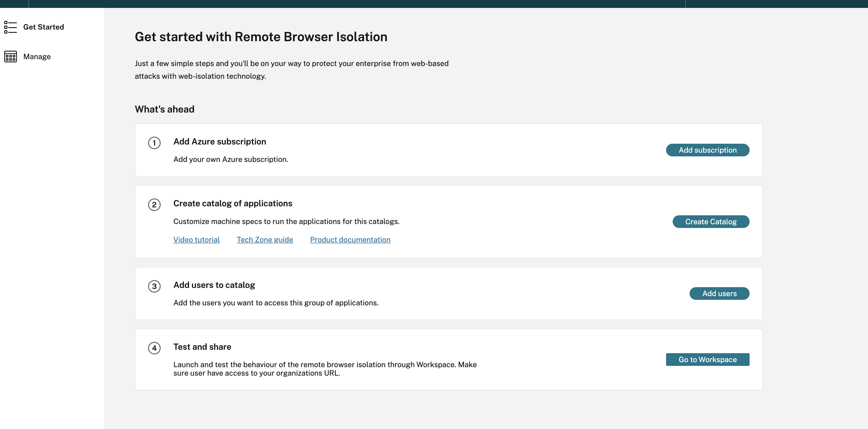The height and width of the screenshot is (429, 868).
Task: Click the Add Azure subscription heading
Action: click(x=220, y=141)
